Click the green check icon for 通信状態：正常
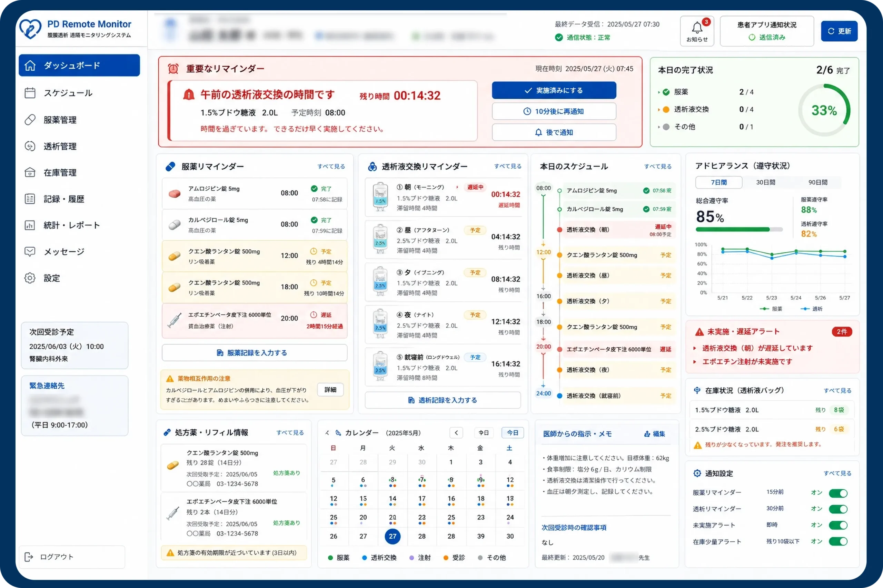883x588 pixels. pos(559,38)
